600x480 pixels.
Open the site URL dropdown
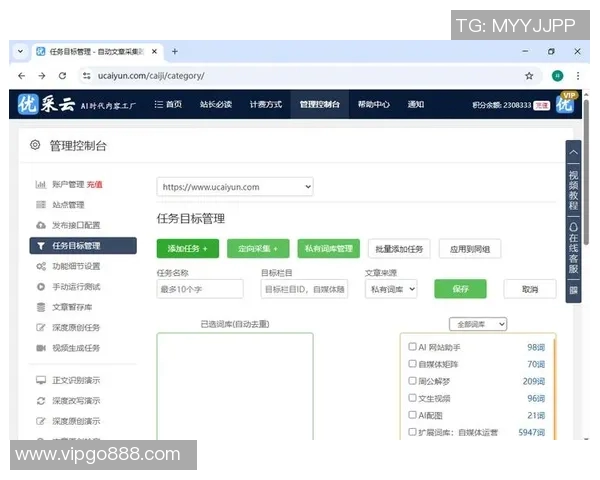tap(235, 187)
